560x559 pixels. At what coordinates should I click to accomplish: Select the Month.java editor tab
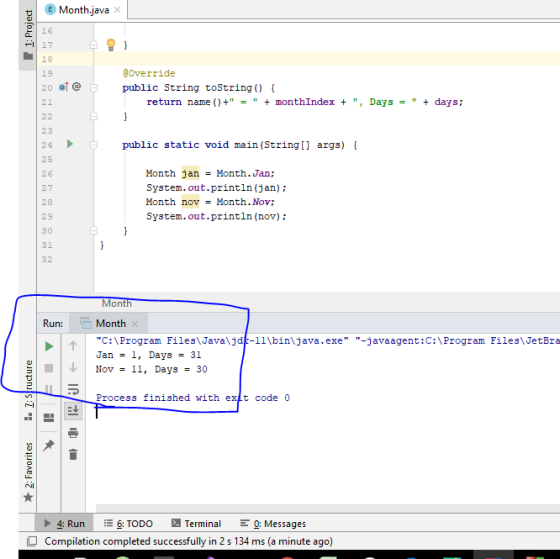tap(82, 10)
